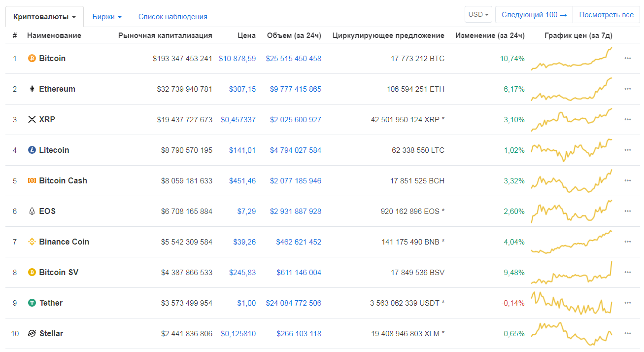Open the more options menu for Tether
Screen dimensions: 644x352
tap(628, 303)
